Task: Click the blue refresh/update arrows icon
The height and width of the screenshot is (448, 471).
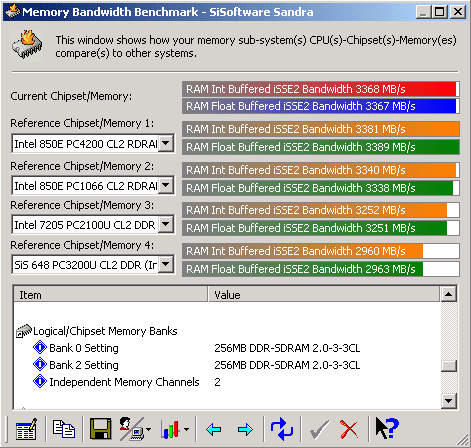Action: click(282, 429)
